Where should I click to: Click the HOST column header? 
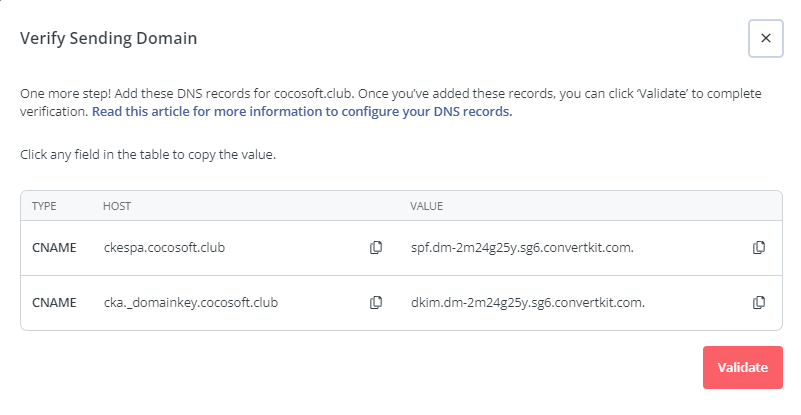pos(117,206)
